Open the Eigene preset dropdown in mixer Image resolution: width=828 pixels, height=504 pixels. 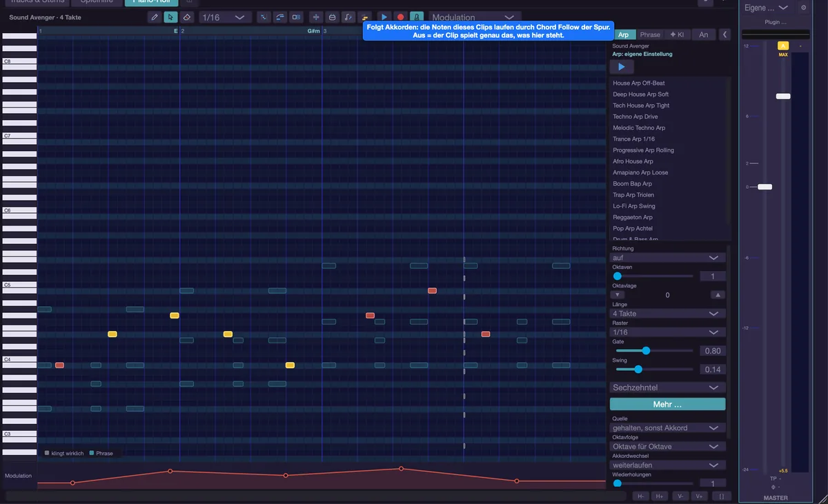click(767, 8)
